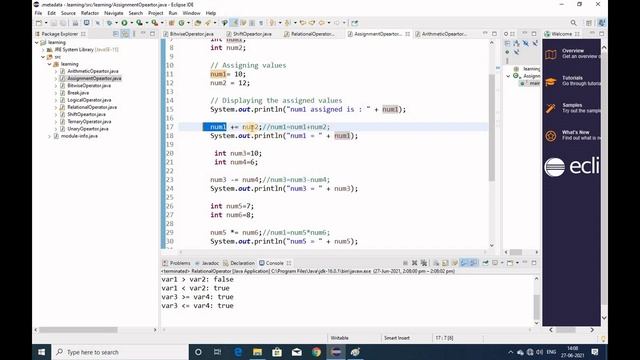Open the Navigate menu

pos(113,13)
